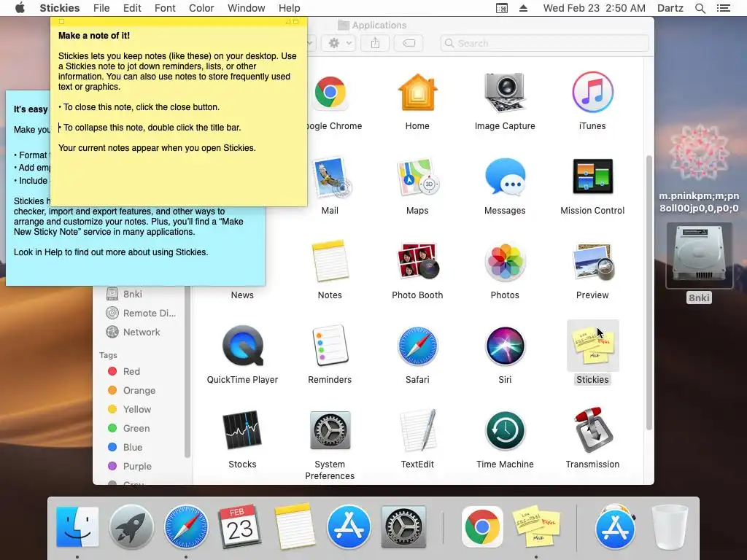Open the Notes app in the Dock
747x560 pixels.
point(295,527)
